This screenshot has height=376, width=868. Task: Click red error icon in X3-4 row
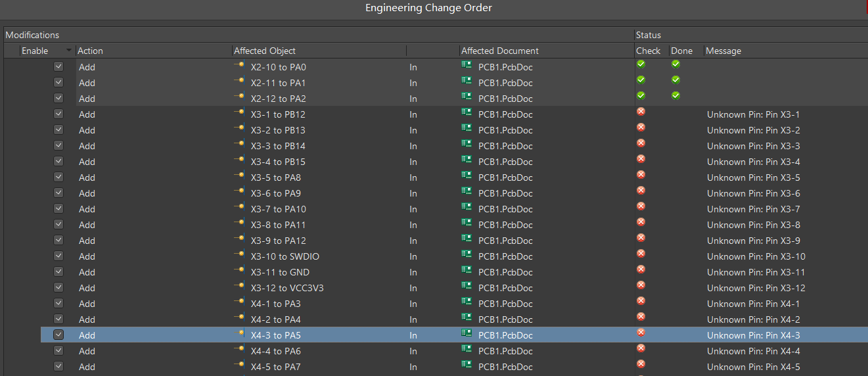coord(641,158)
